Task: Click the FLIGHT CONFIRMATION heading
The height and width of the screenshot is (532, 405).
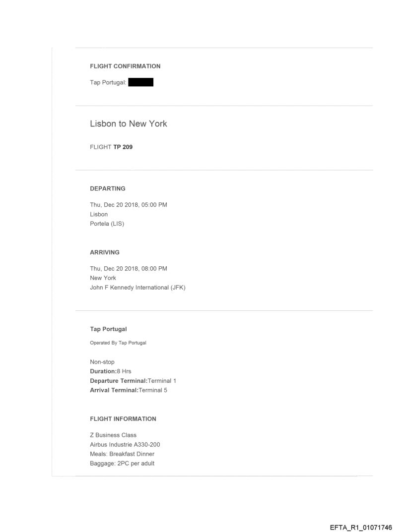Action: (x=125, y=66)
